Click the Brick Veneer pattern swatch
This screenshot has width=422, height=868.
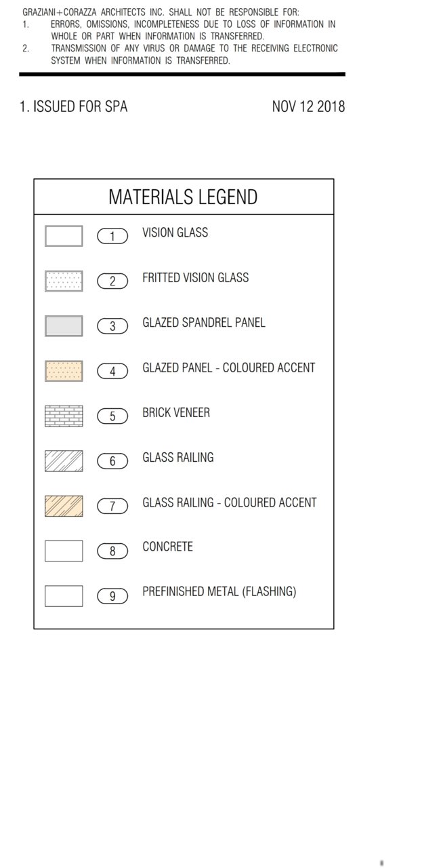point(64,416)
